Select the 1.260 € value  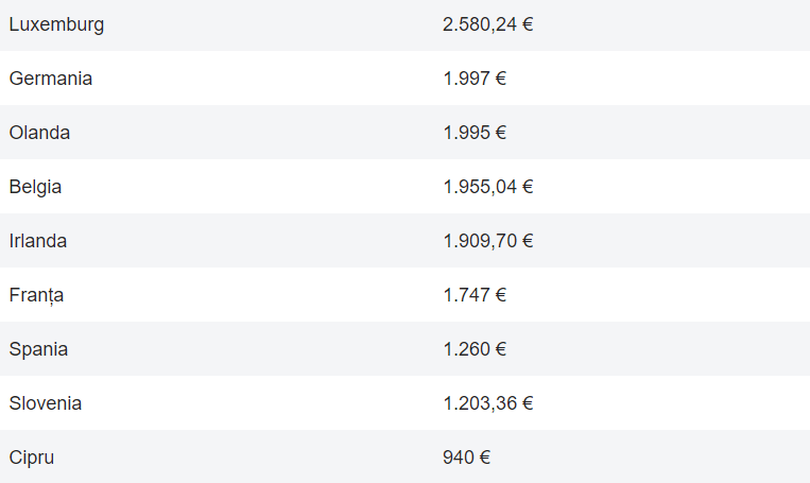pyautogui.click(x=474, y=349)
